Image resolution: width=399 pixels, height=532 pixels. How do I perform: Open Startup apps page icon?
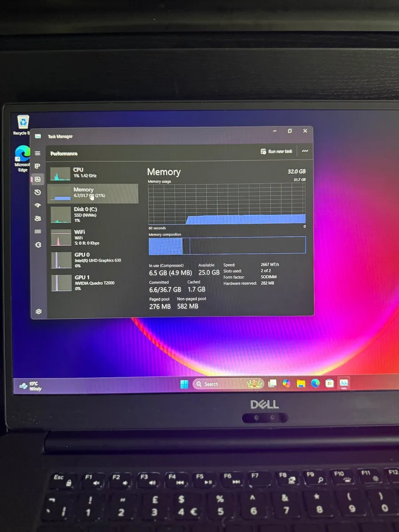point(38,205)
